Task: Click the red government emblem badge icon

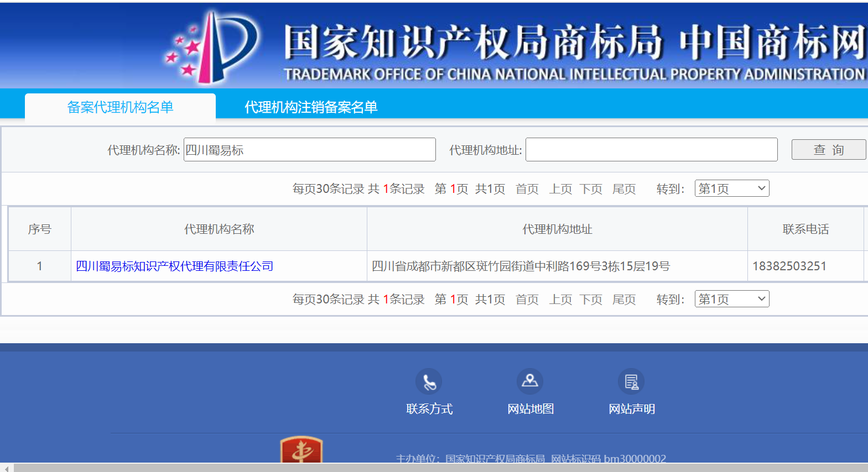Action: 302,449
